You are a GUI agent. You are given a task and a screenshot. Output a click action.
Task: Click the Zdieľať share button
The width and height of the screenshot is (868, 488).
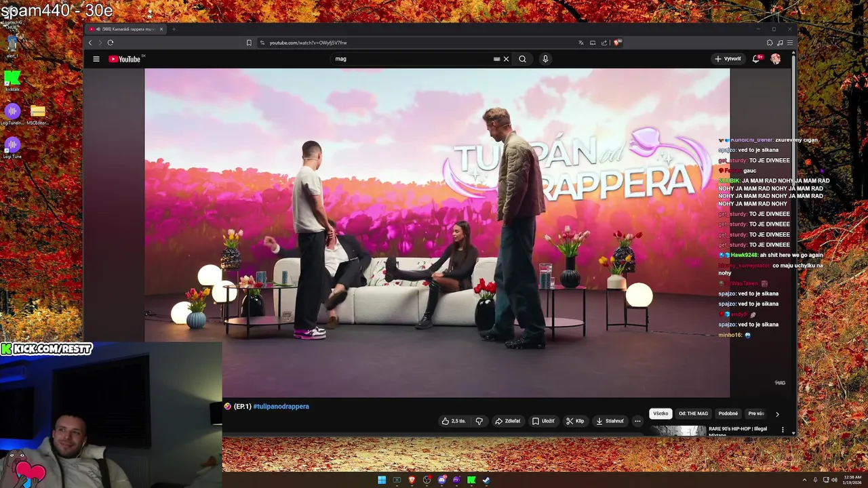[507, 421]
